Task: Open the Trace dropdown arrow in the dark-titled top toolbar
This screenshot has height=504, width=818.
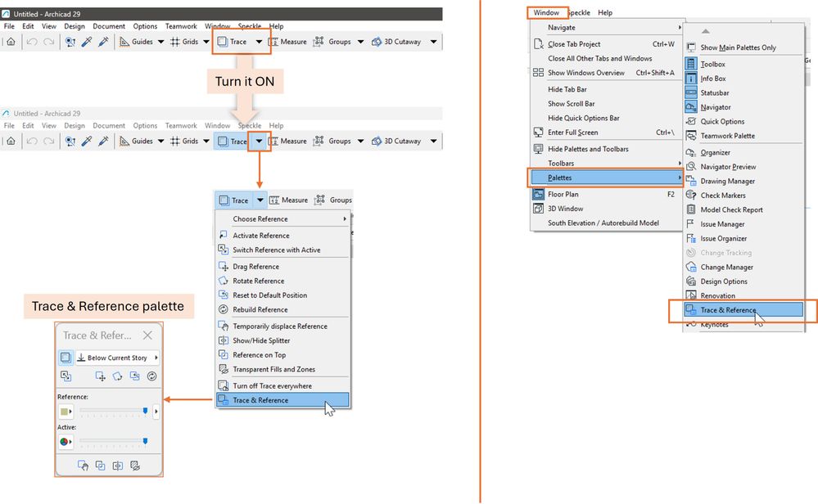Action: 259,42
